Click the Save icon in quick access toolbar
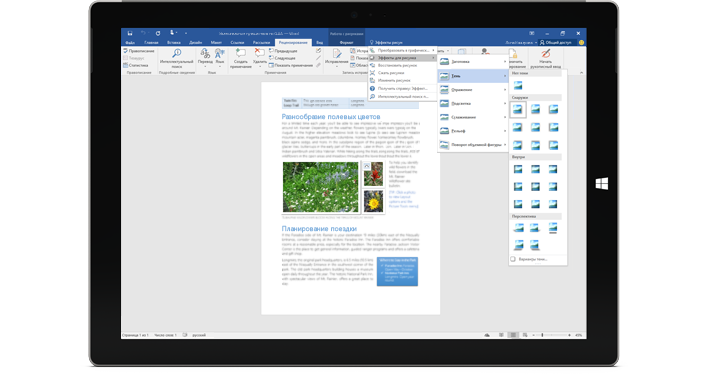The height and width of the screenshot is (374, 713). pyautogui.click(x=130, y=33)
